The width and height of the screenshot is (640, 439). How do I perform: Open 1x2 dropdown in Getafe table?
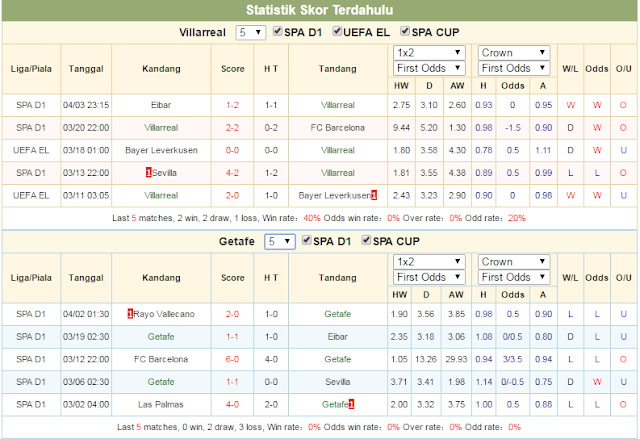pyautogui.click(x=429, y=262)
